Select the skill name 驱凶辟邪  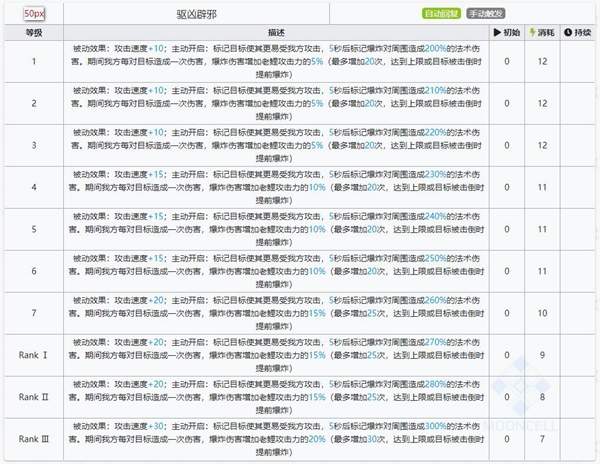pyautogui.click(x=196, y=15)
